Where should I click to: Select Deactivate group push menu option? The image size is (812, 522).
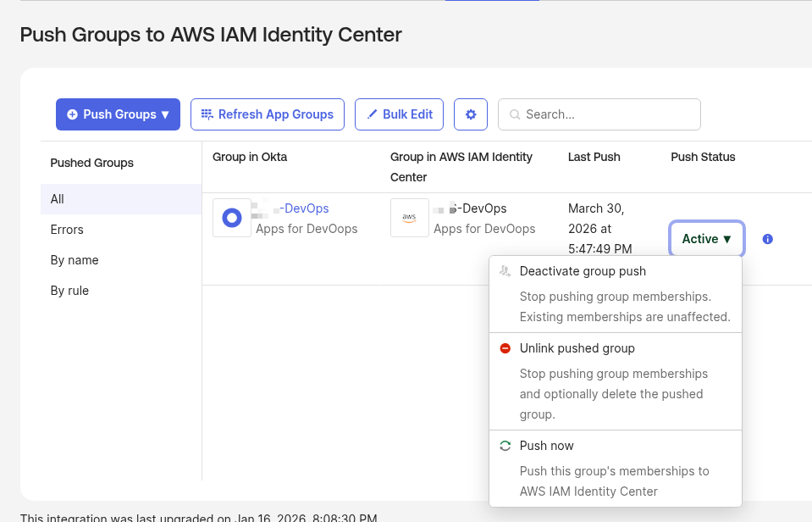click(x=583, y=271)
